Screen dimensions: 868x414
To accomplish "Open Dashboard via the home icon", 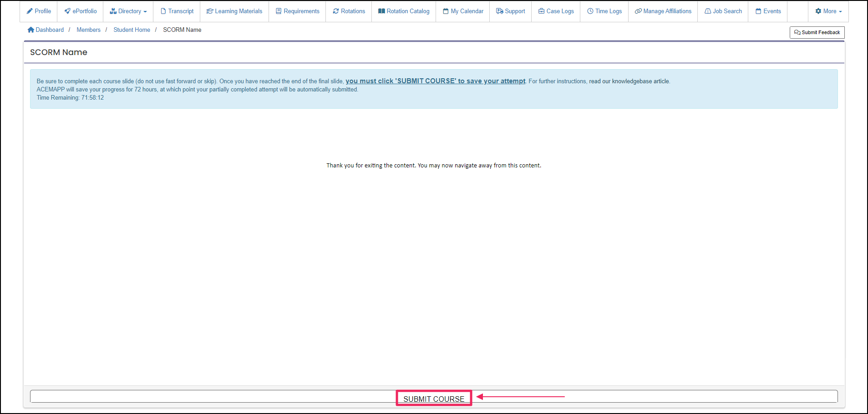I will [30, 30].
